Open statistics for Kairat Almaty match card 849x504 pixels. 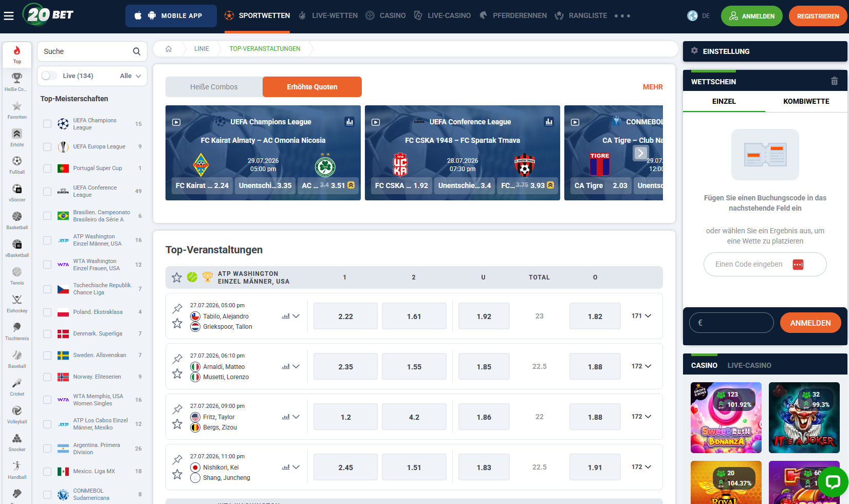[349, 122]
